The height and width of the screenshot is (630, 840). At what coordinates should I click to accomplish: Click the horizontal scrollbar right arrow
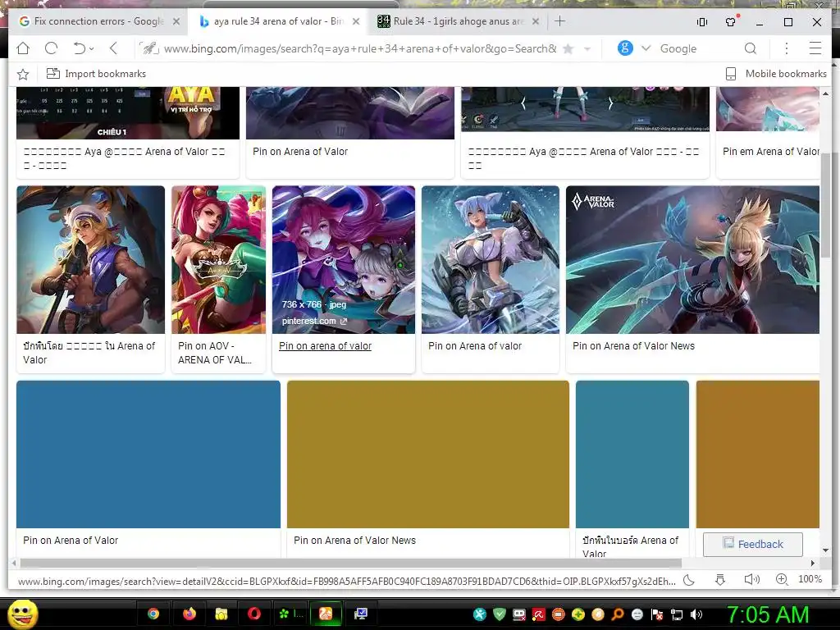tap(813, 563)
